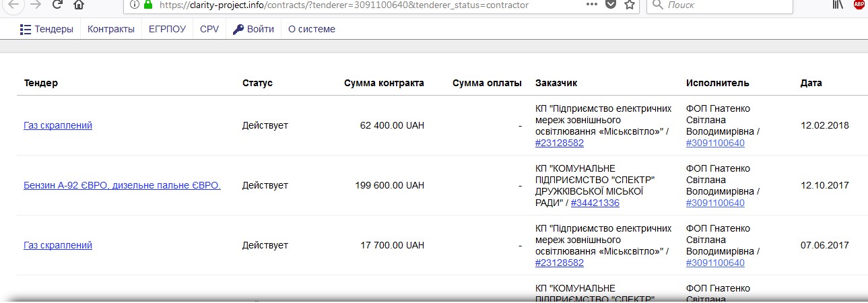Open the Firefox library icon
This screenshot has width=868, height=303.
[838, 4]
